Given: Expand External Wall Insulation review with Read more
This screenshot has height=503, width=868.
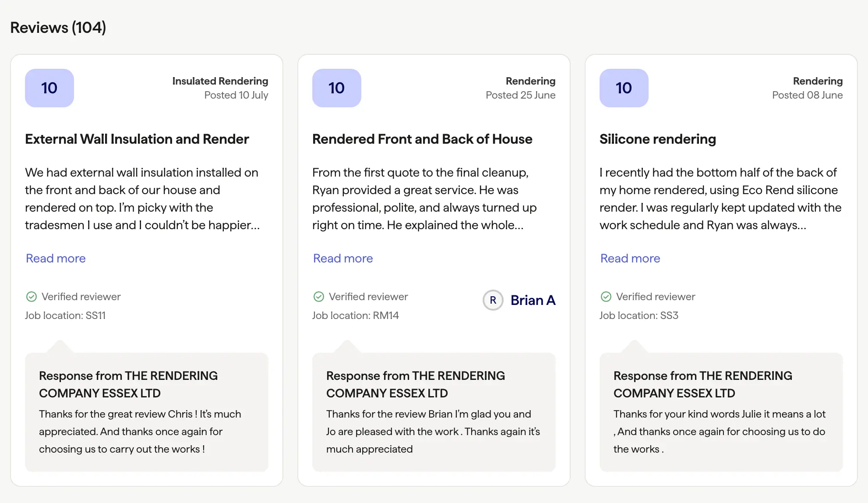Looking at the screenshot, I should [56, 259].
